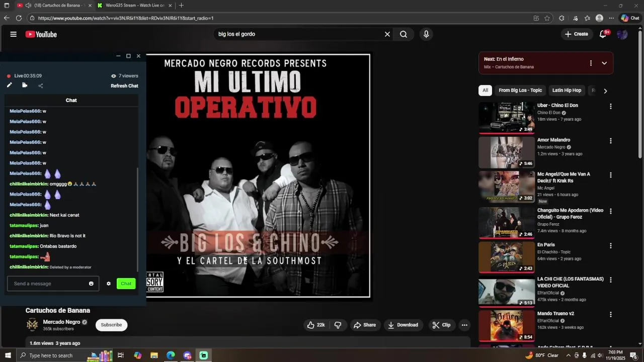Add this page to browser favorites
Viewport: 644px width, 362px height.
pyautogui.click(x=547, y=18)
